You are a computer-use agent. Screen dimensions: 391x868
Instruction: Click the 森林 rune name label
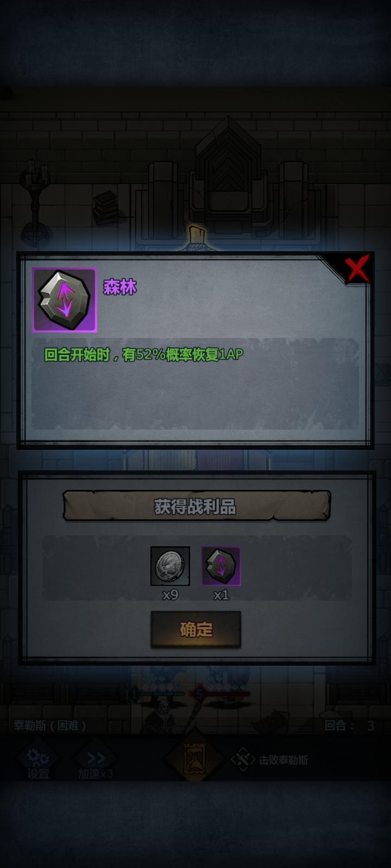120,287
